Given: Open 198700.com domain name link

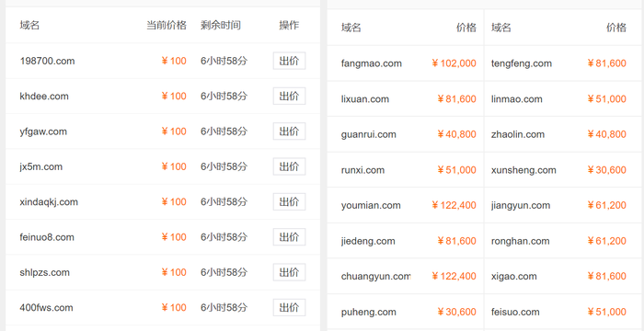Looking at the screenshot, I should click(47, 62).
